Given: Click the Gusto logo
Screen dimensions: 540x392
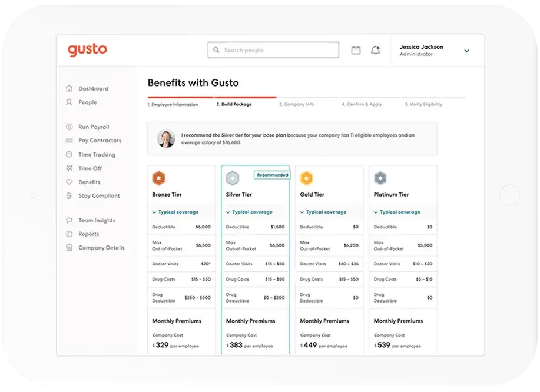Looking at the screenshot, I should click(88, 50).
